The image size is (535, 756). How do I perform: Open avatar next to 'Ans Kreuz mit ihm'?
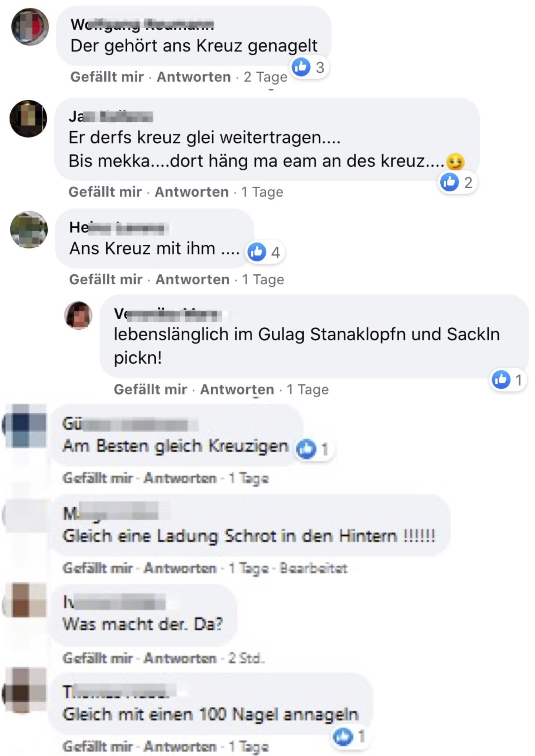[x=29, y=229]
